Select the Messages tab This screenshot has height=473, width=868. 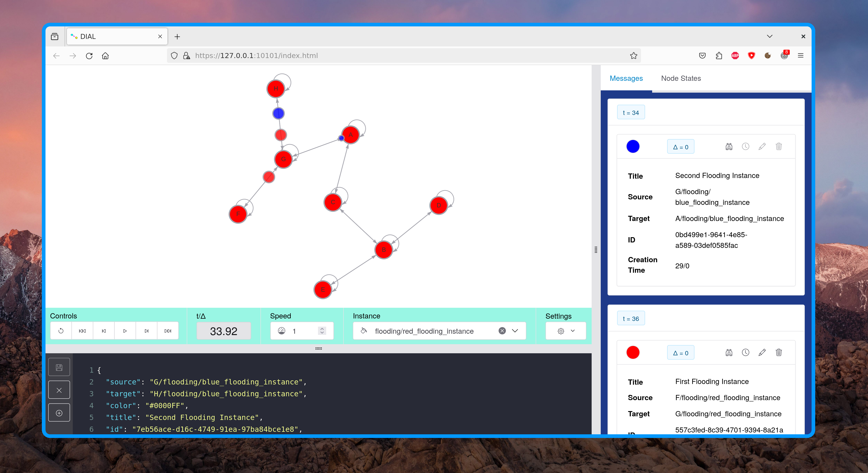625,78
